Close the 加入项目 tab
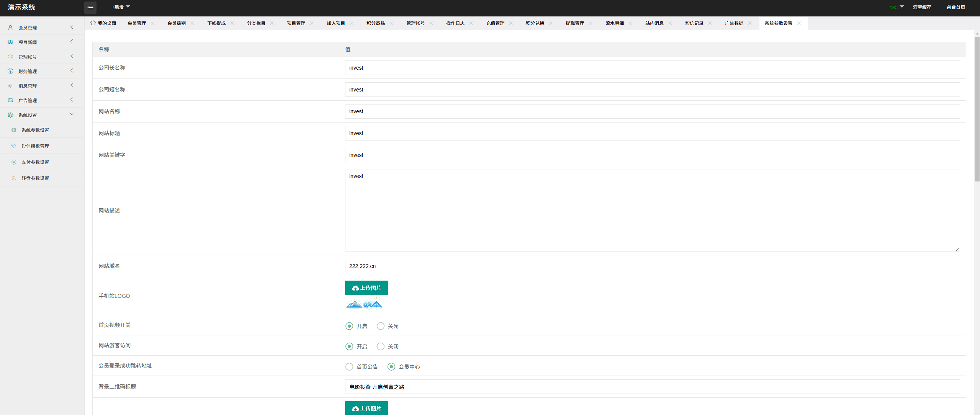 [352, 23]
